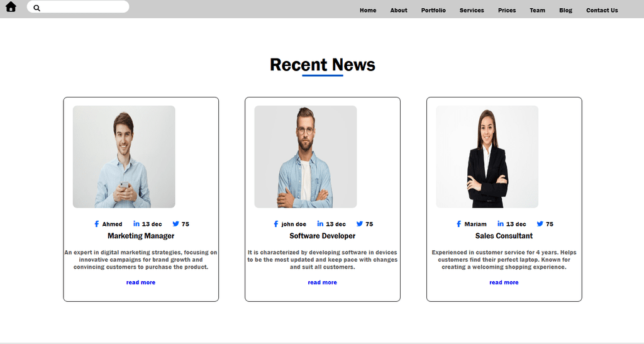Click Facebook icon next to Ahmed
This screenshot has height=344, width=644.
[96, 224]
